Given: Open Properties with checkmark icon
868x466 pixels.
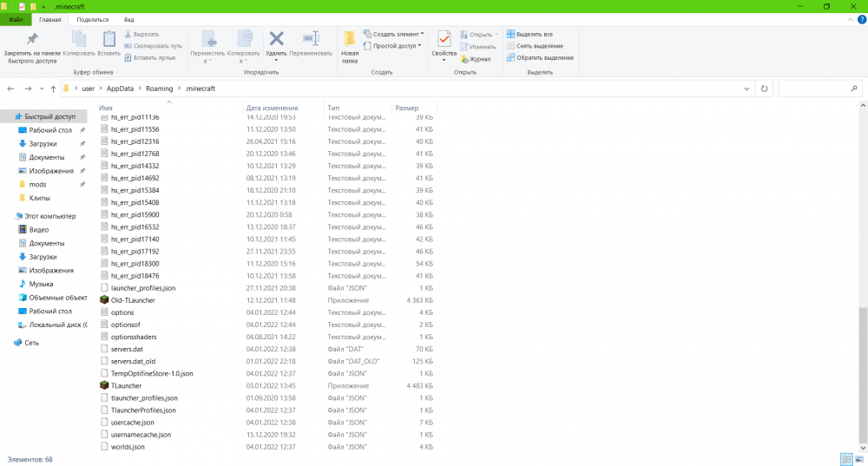Looking at the screenshot, I should coord(444,39).
